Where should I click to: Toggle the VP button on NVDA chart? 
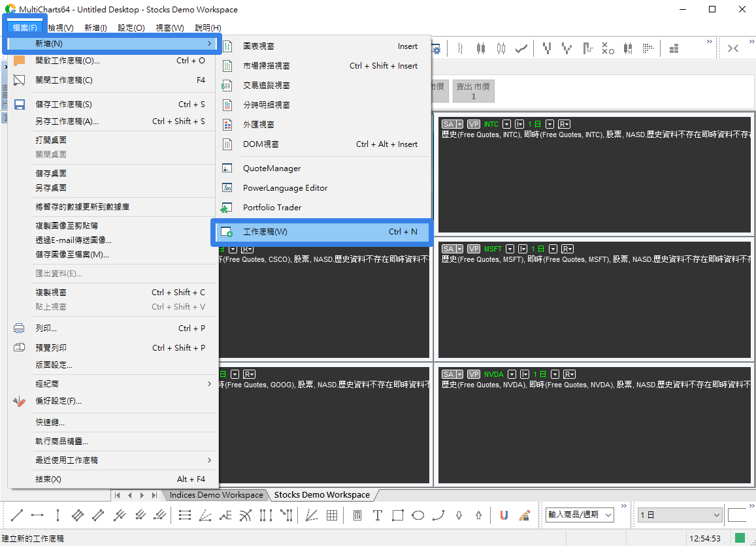point(474,374)
